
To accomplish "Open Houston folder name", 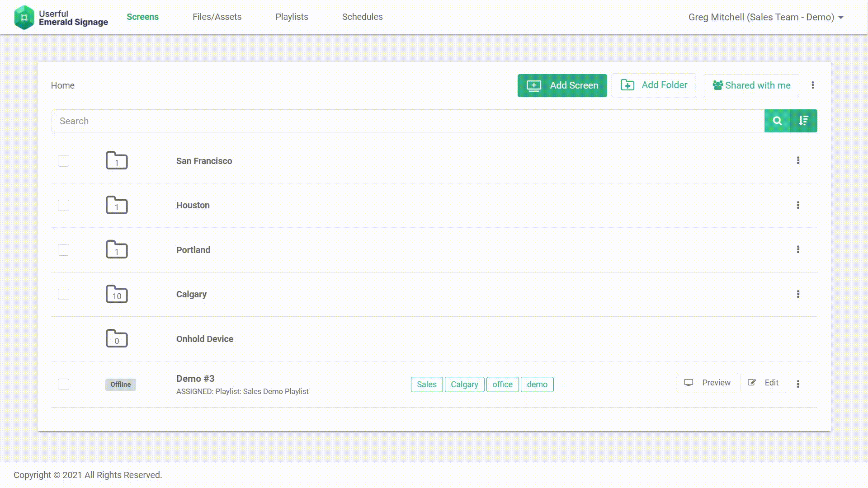I will 193,205.
